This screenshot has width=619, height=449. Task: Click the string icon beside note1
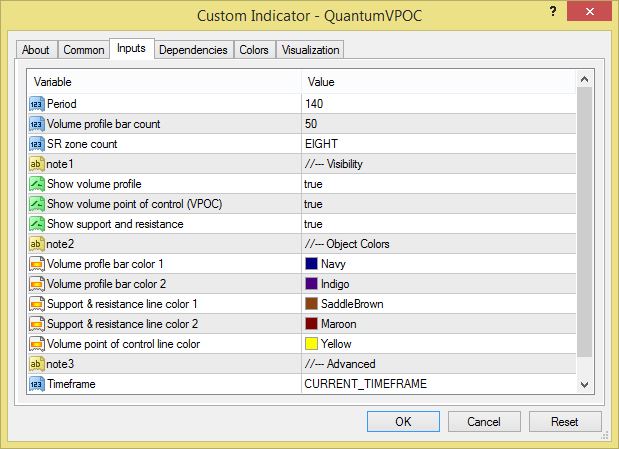point(37,164)
